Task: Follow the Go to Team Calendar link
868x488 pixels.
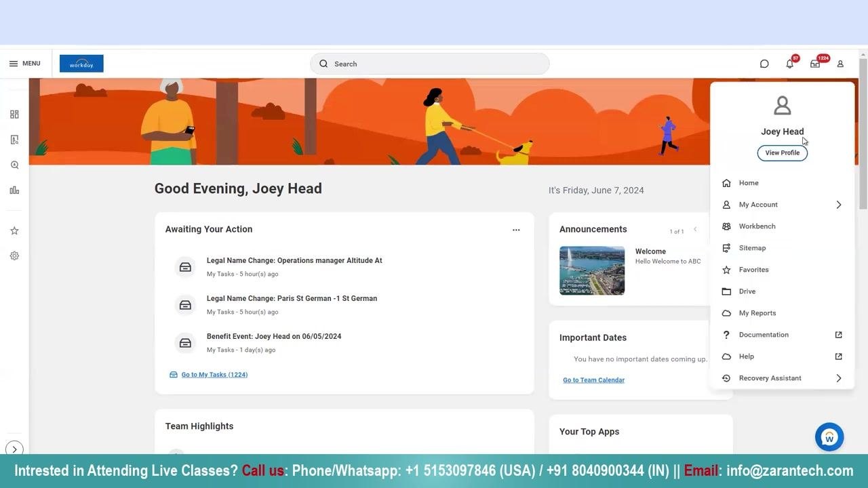Action: [593, 380]
